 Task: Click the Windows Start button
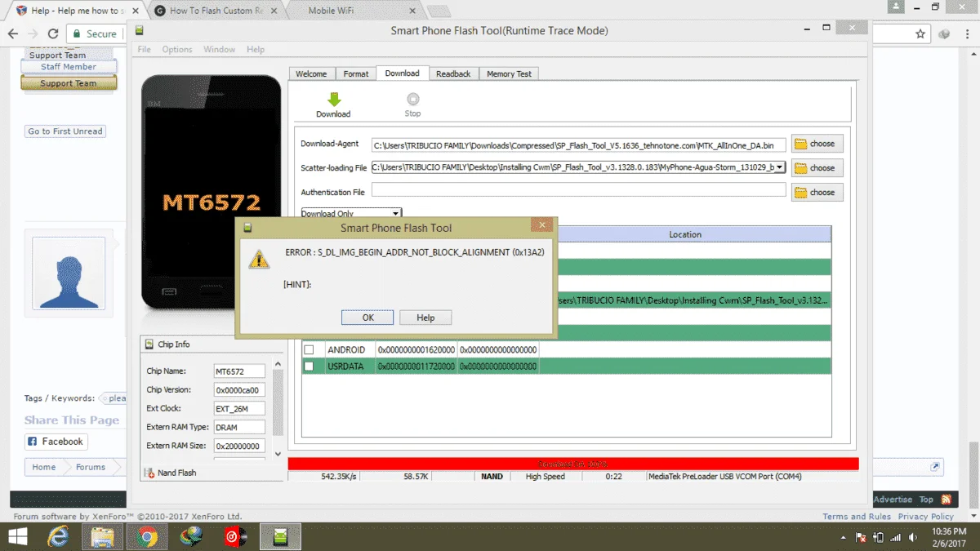click(18, 536)
